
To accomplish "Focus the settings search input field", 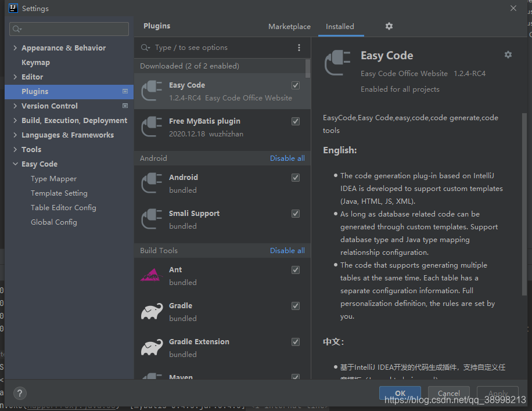I will pos(69,29).
